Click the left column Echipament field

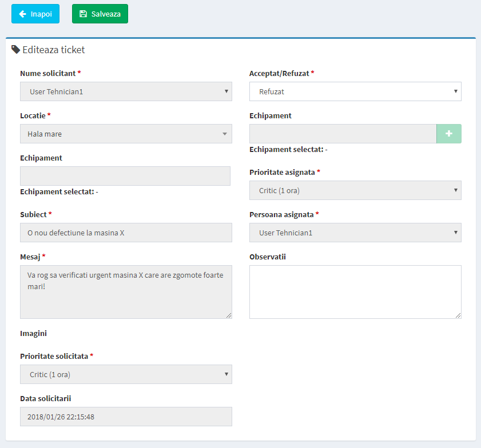pyautogui.click(x=125, y=176)
